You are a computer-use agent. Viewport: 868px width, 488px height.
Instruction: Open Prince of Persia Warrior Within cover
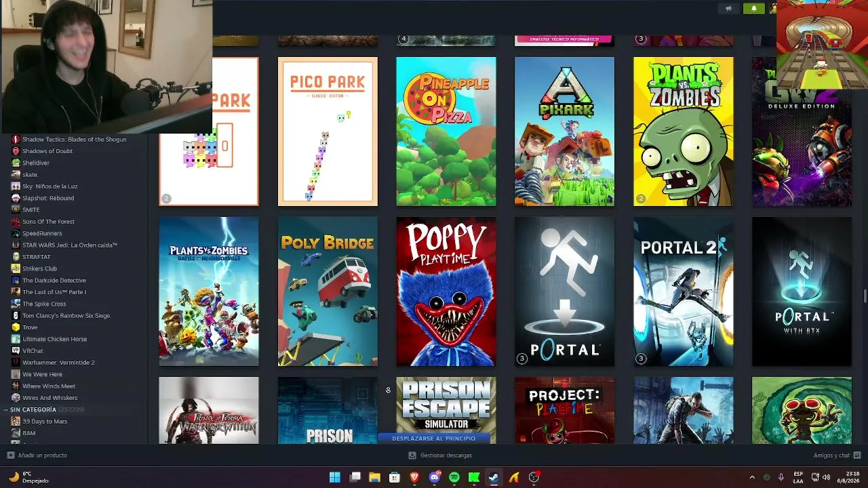(209, 411)
